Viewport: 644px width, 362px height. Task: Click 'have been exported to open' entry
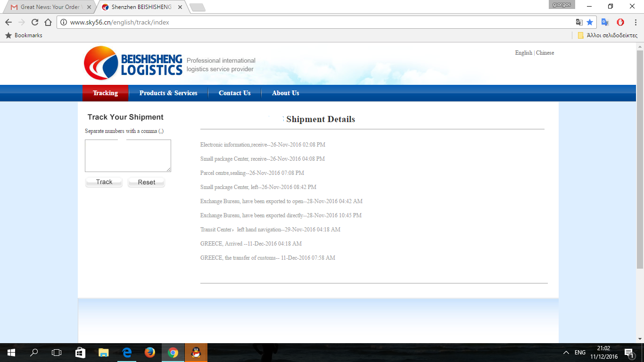tap(281, 201)
